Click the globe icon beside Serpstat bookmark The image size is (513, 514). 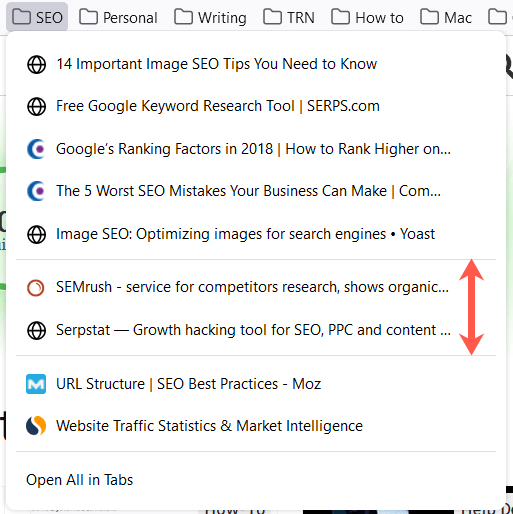[36, 330]
